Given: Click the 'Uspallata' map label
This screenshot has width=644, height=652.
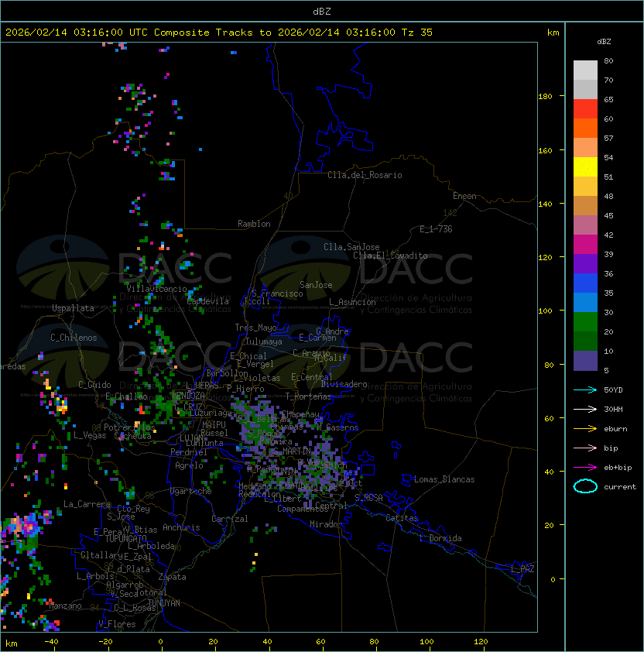Looking at the screenshot, I should pos(73,308).
